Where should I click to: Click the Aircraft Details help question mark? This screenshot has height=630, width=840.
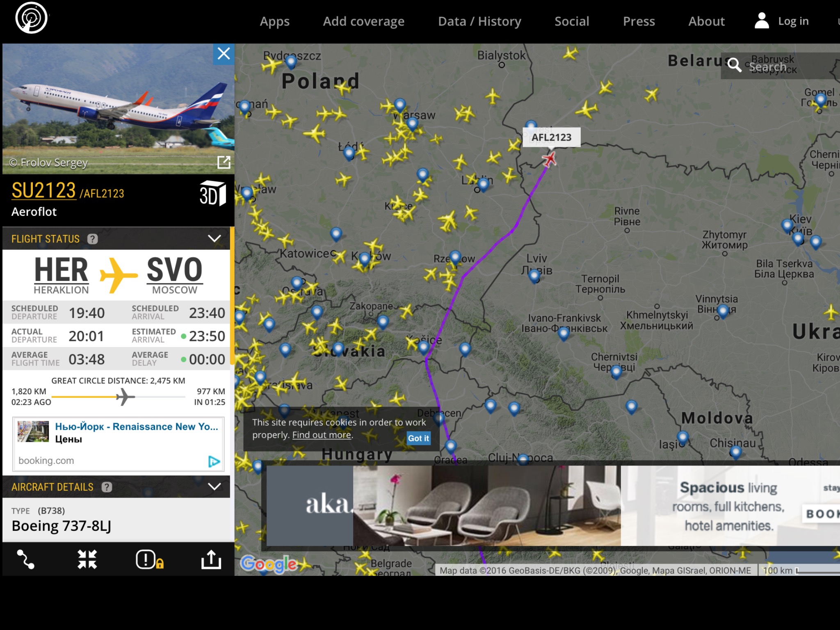(x=107, y=487)
